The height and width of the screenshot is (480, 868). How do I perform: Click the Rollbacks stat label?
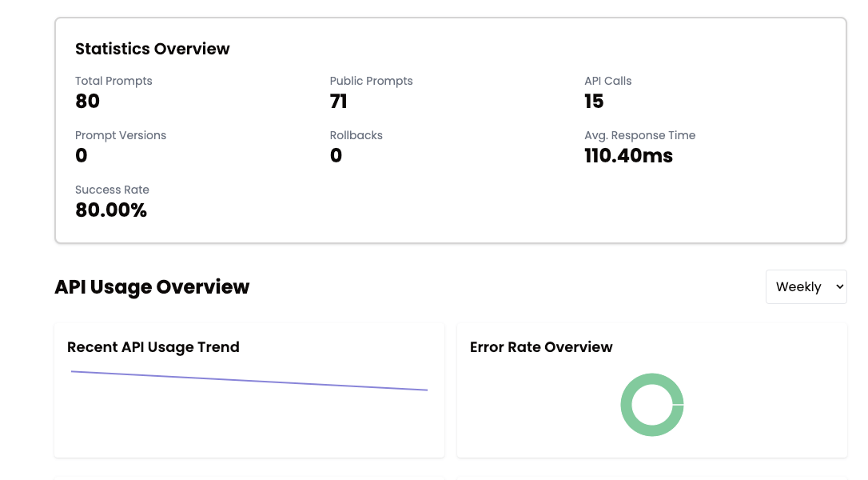coord(356,135)
